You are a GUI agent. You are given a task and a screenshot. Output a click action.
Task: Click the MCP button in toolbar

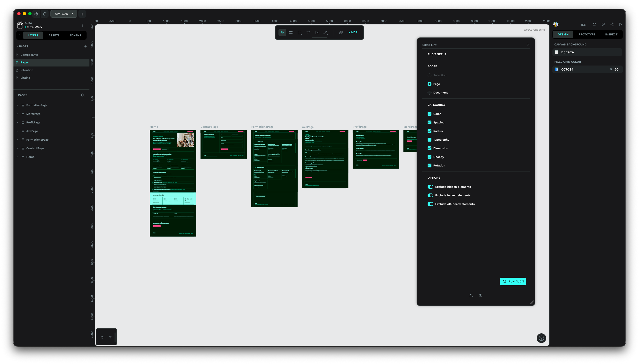pyautogui.click(x=353, y=33)
